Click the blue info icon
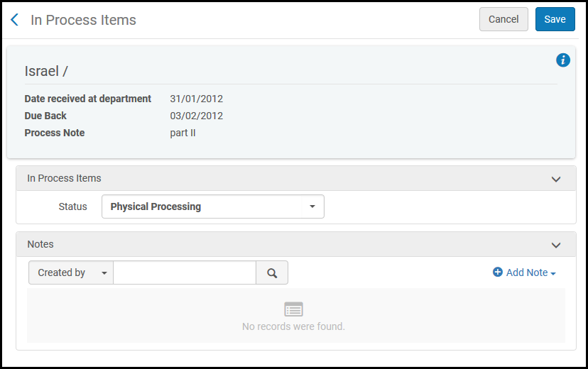588x369 pixels. (x=563, y=60)
